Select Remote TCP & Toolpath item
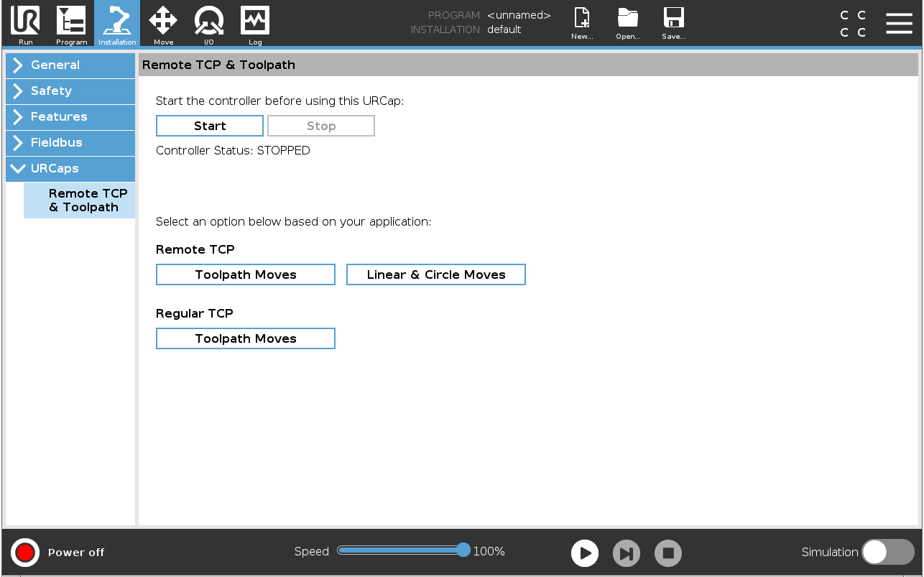Image resolution: width=924 pixels, height=577 pixels. (x=80, y=200)
